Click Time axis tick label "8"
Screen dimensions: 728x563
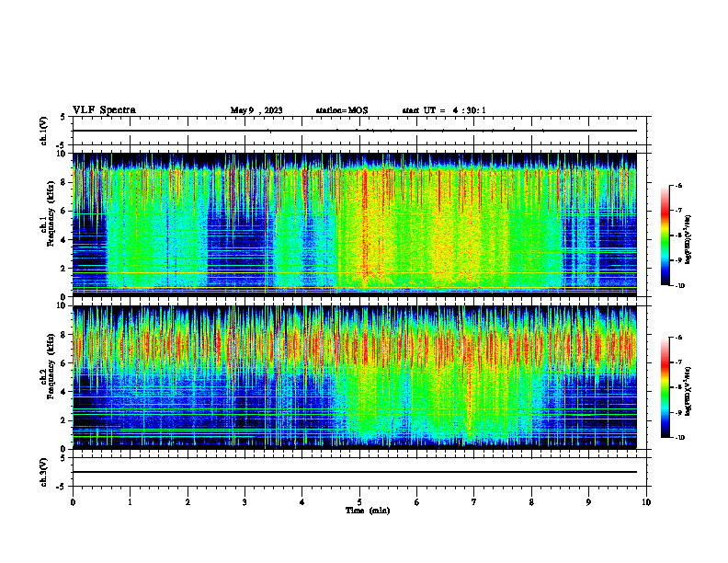click(x=531, y=502)
